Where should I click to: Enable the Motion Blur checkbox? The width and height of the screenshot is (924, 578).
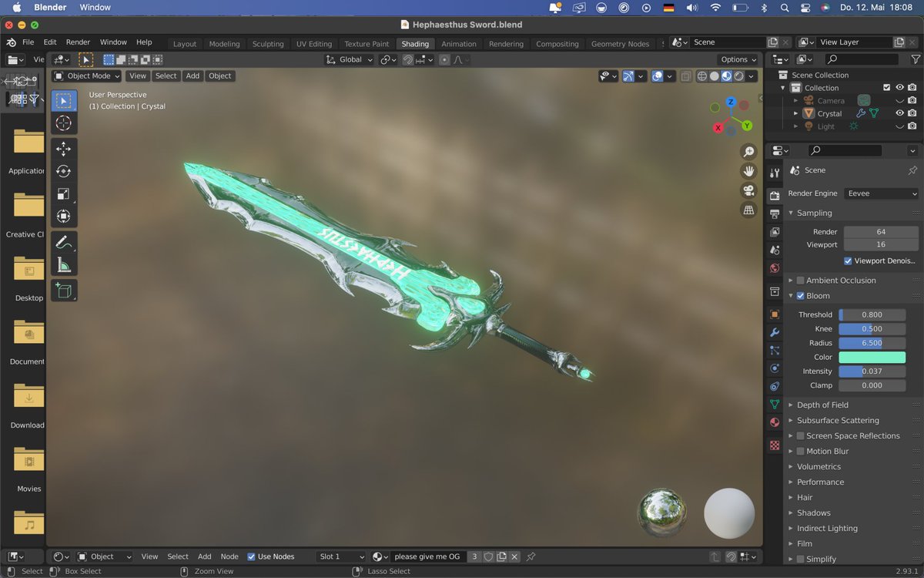800,452
